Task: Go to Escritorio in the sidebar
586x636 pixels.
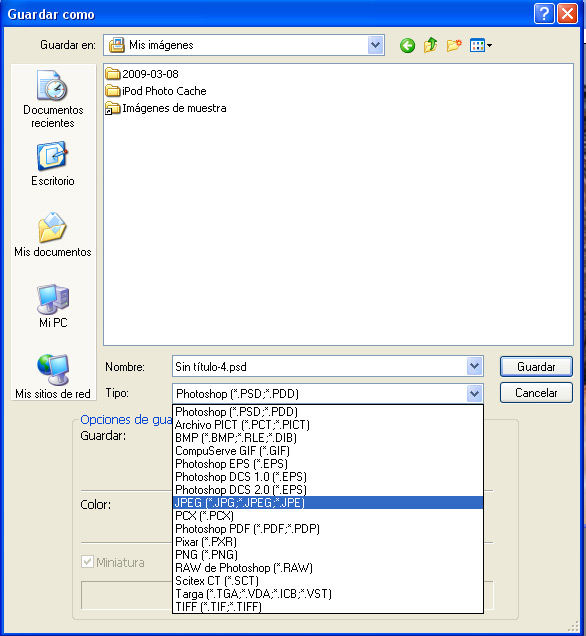Action: pyautogui.click(x=53, y=163)
